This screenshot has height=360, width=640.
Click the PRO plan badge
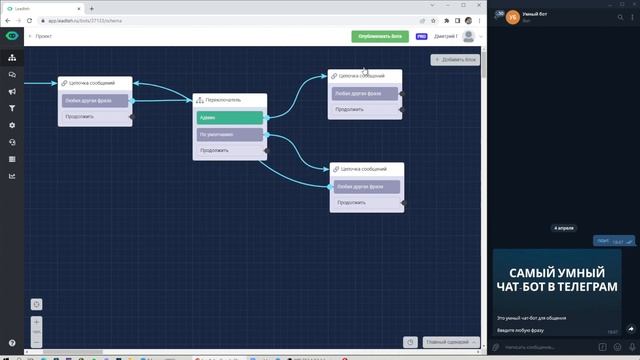click(x=421, y=36)
